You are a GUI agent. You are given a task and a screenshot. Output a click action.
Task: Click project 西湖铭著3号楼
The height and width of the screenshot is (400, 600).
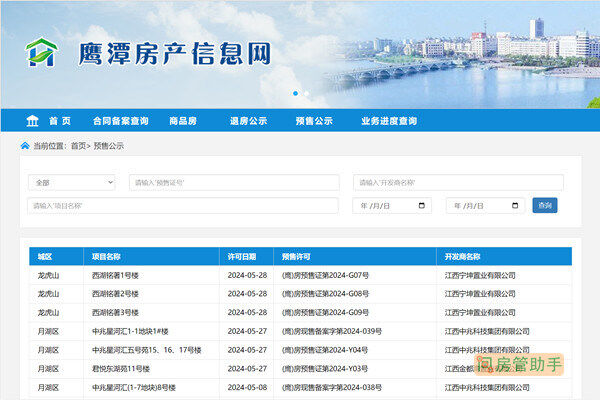point(115,313)
